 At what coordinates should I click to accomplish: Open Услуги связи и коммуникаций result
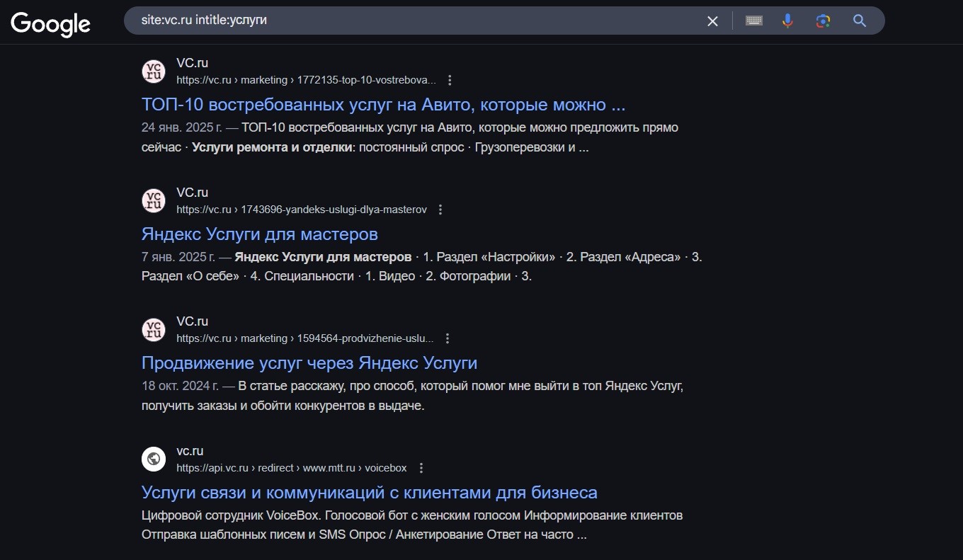(x=369, y=493)
